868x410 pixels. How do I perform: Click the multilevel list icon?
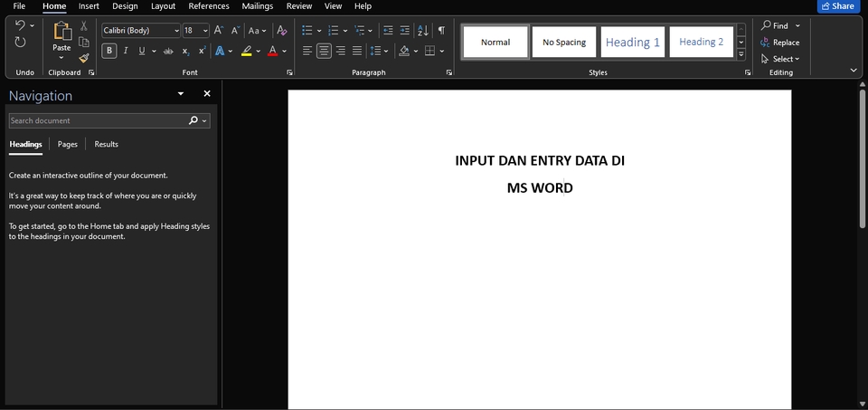click(359, 31)
